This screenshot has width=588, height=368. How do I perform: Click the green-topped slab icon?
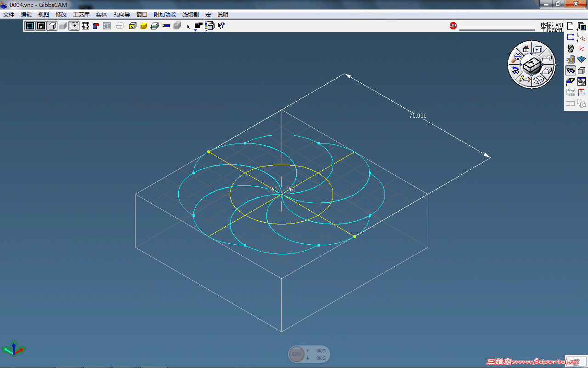pyautogui.click(x=155, y=26)
